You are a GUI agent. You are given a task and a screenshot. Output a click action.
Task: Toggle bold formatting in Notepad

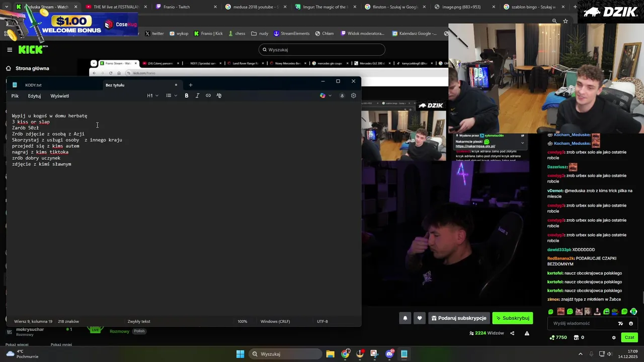[187, 96]
